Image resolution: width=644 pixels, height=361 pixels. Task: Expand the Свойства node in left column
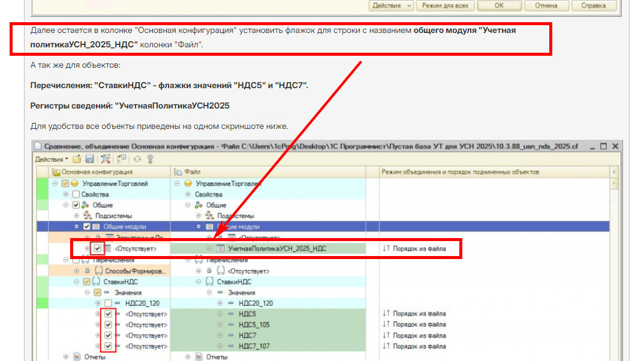(66, 194)
